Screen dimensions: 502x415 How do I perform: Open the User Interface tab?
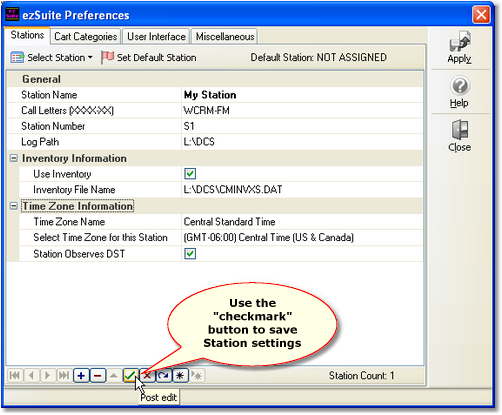tap(156, 36)
